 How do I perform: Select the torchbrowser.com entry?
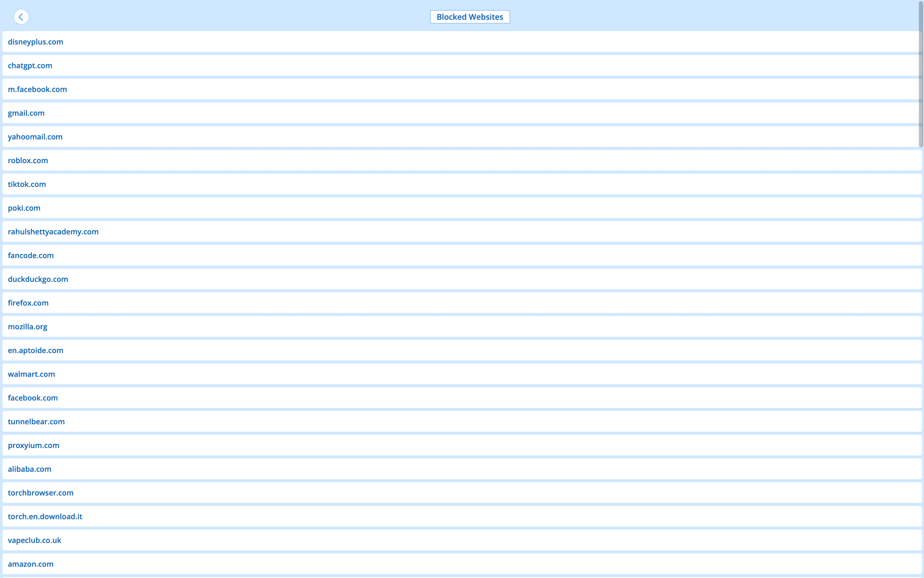pos(462,492)
